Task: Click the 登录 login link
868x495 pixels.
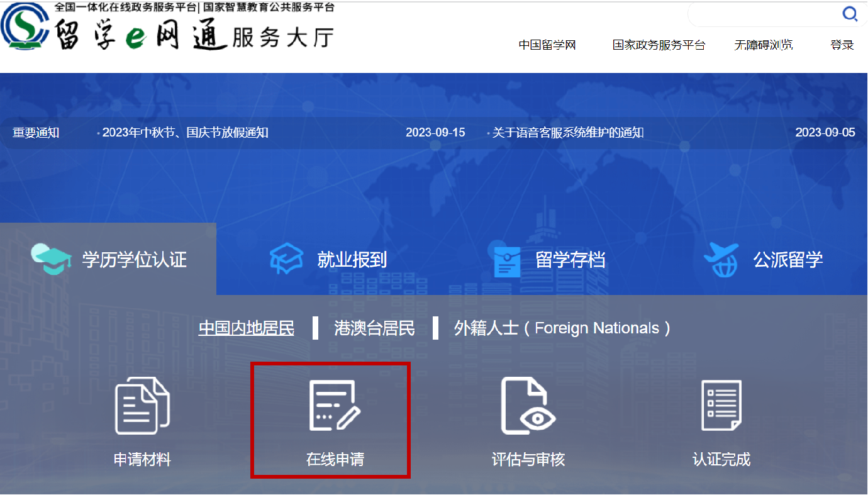Action: click(x=842, y=45)
